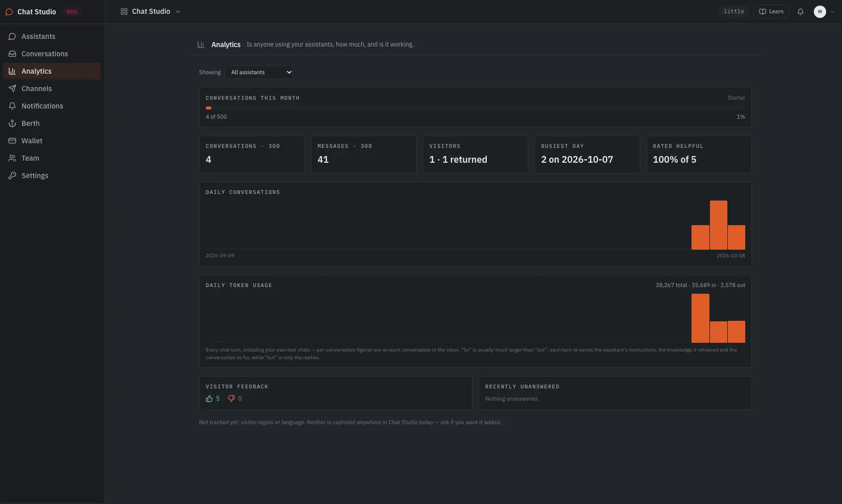Open the Wallet sidebar item
This screenshot has width=842, height=504.
click(52, 141)
